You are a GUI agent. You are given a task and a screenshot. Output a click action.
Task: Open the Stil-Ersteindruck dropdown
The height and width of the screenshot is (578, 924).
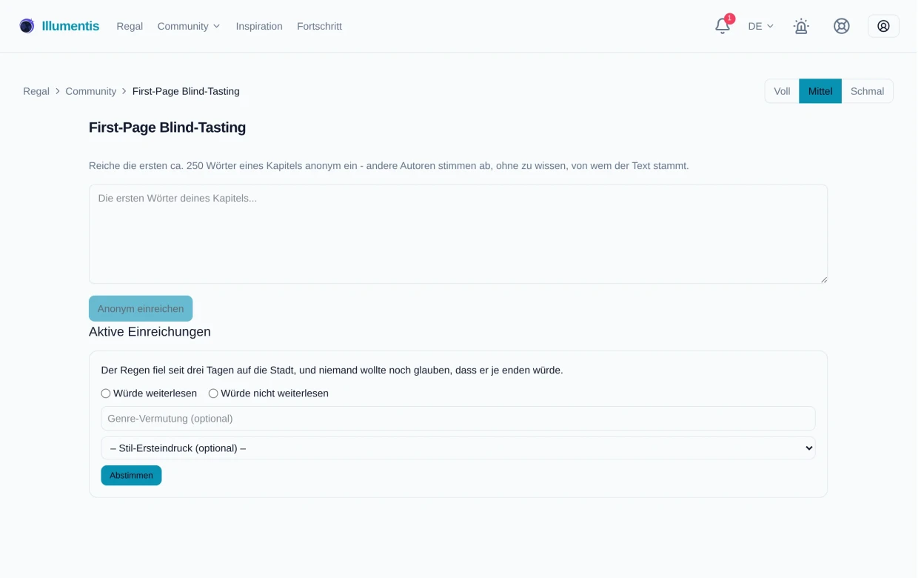(458, 448)
